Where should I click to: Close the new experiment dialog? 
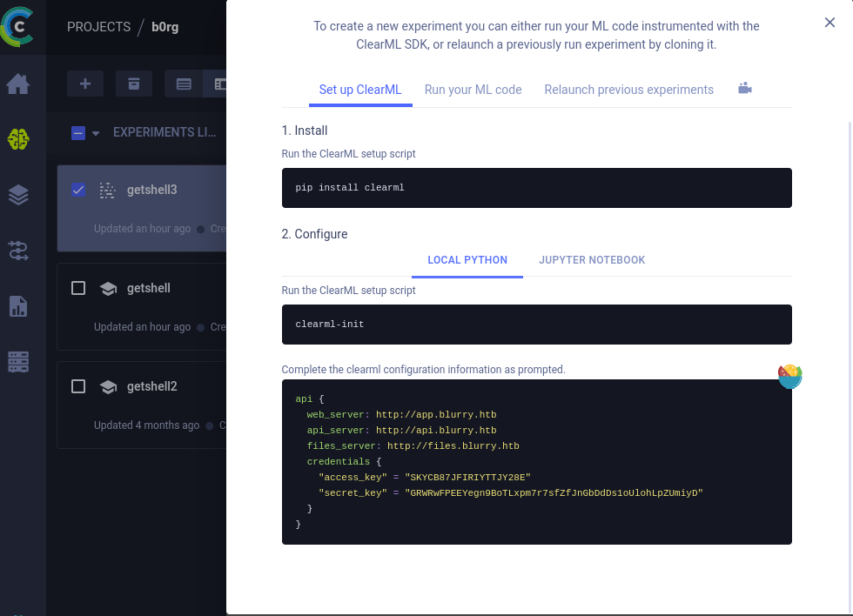tap(829, 23)
